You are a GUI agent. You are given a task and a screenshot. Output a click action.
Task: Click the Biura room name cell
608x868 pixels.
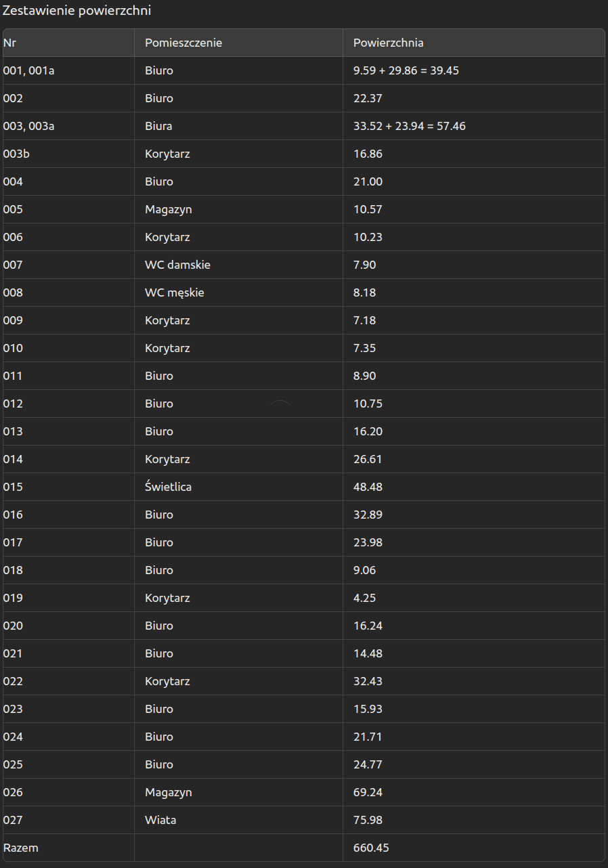tap(158, 126)
